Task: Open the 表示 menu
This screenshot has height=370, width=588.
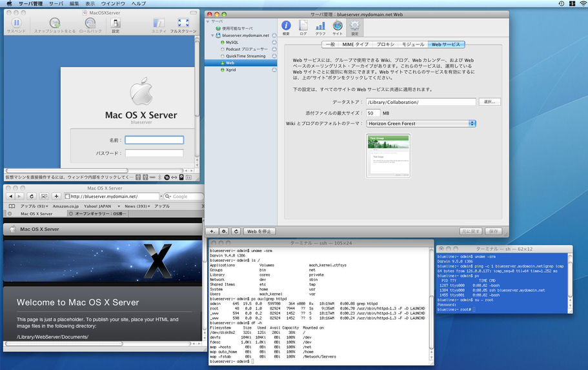Action: (90, 3)
